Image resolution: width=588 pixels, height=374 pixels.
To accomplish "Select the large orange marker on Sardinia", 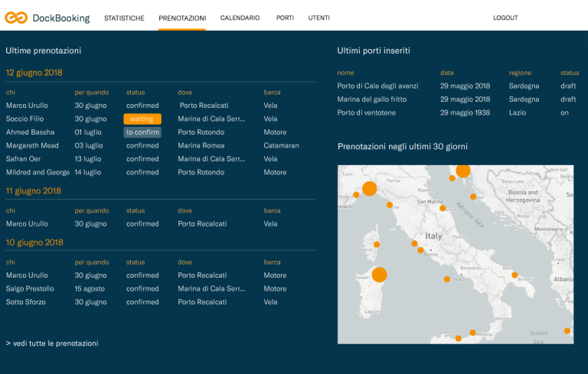I will (x=379, y=275).
